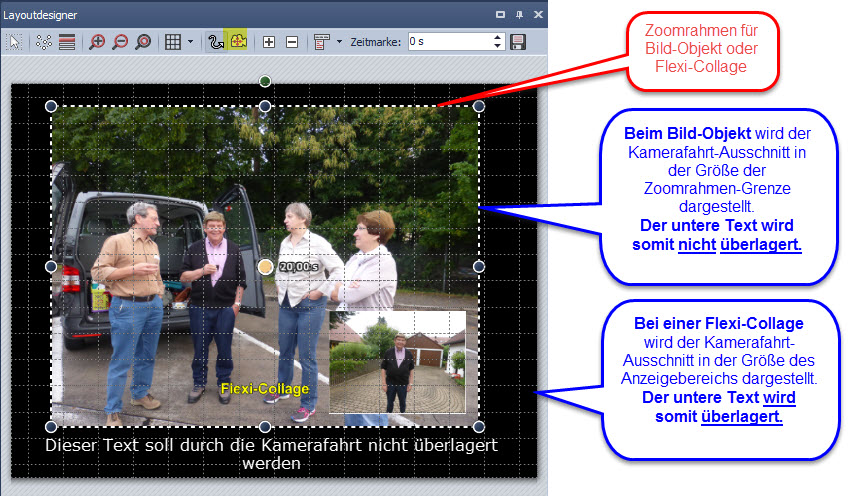Click the pin icon in Layoutdesigner title bar
863x496 pixels.
click(x=519, y=14)
